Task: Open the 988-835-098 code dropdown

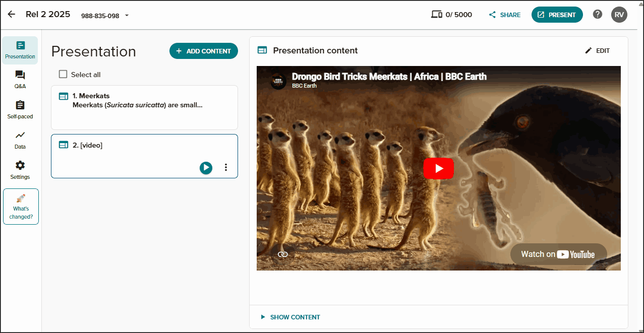Action: click(x=105, y=16)
